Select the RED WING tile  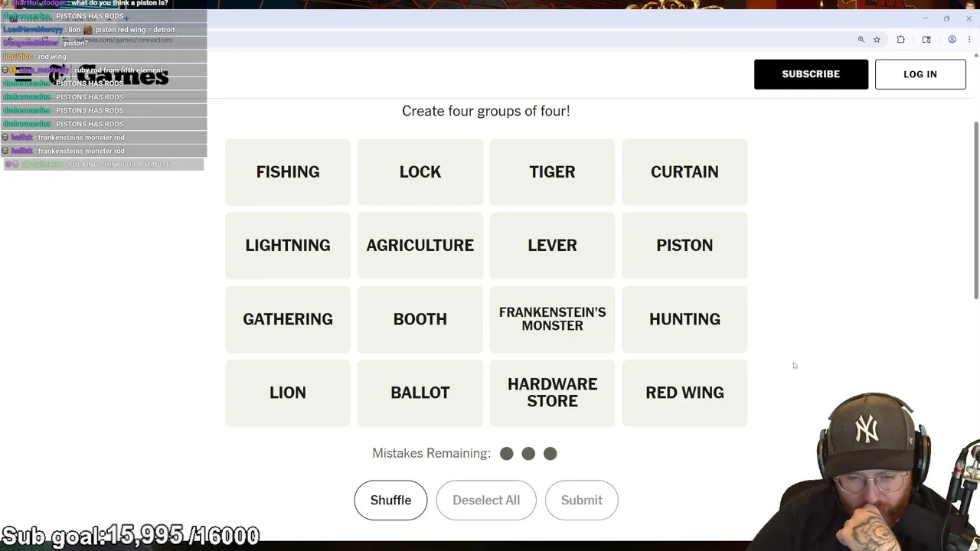[684, 393]
